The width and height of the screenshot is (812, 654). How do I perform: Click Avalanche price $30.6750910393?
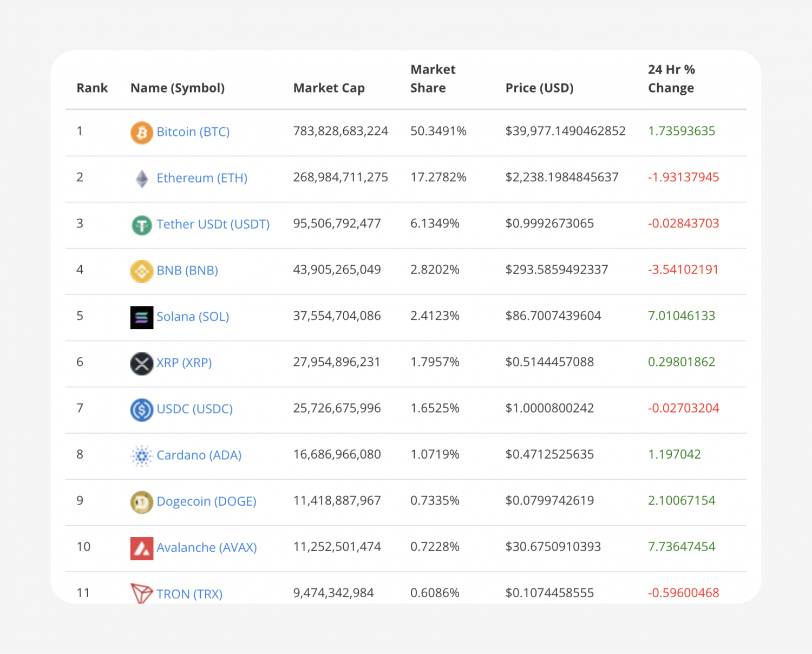point(553,547)
